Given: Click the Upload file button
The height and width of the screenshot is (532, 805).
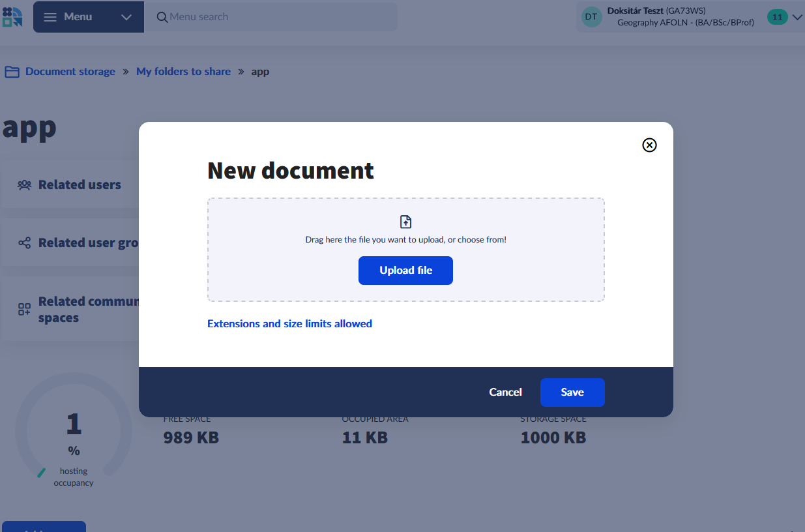Looking at the screenshot, I should (x=405, y=271).
